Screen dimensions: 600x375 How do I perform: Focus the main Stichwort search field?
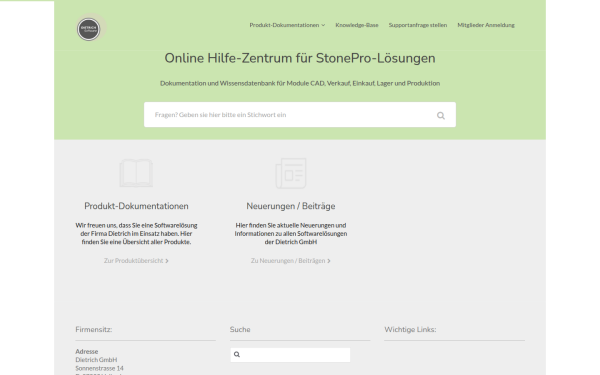[x=300, y=114]
